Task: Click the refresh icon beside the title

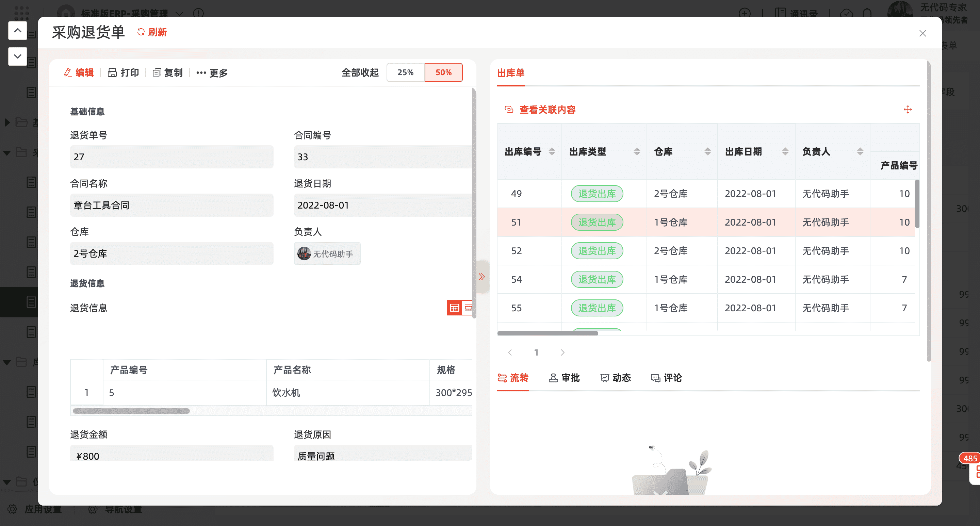Action: coord(141,32)
